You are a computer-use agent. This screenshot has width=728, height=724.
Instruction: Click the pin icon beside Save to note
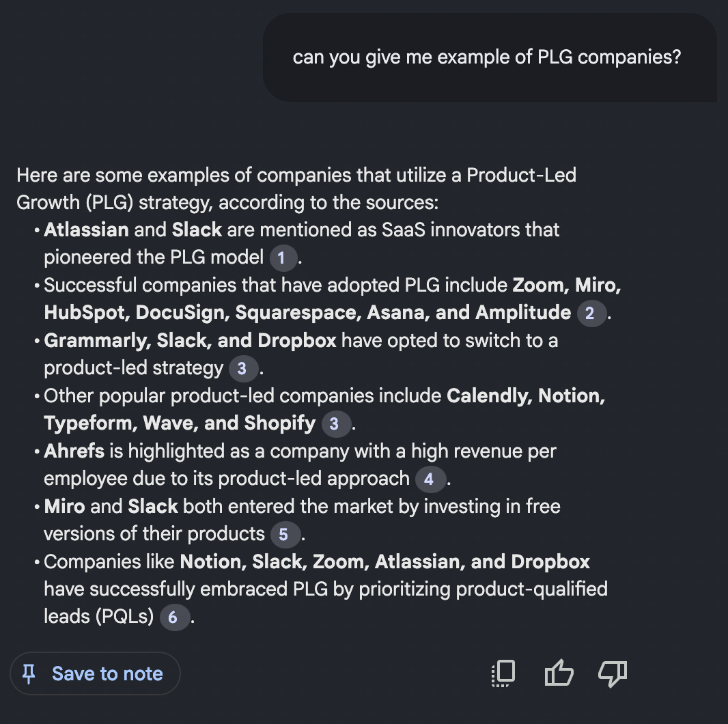click(29, 674)
